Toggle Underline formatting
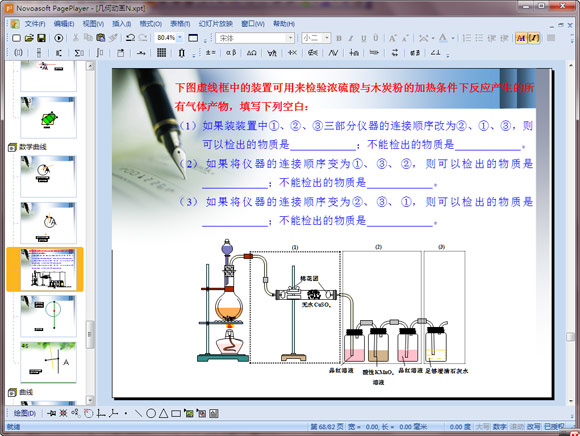 (x=364, y=38)
